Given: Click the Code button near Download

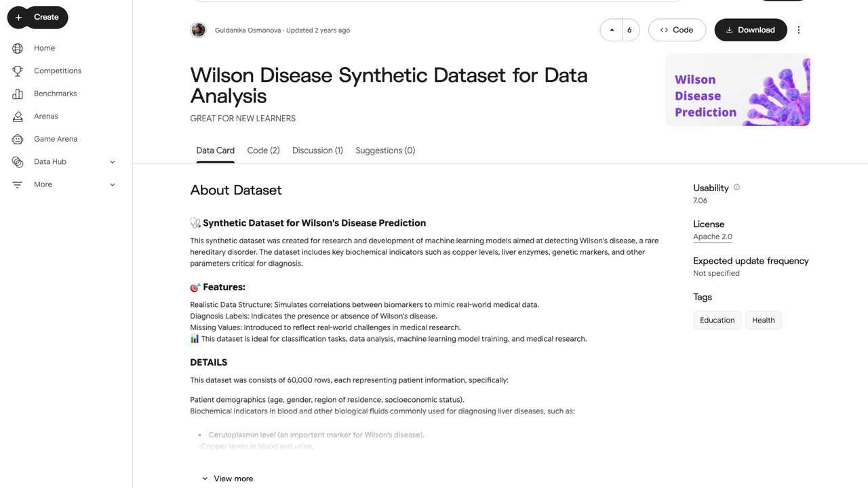Looking at the screenshot, I should [x=677, y=30].
